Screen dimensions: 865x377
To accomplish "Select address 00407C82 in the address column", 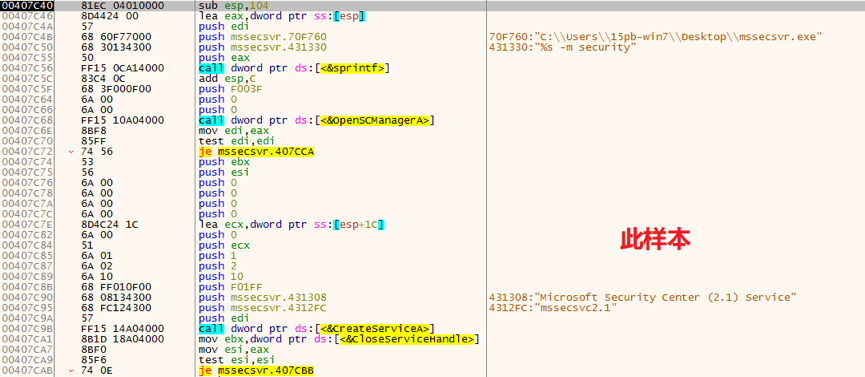I will (26, 235).
